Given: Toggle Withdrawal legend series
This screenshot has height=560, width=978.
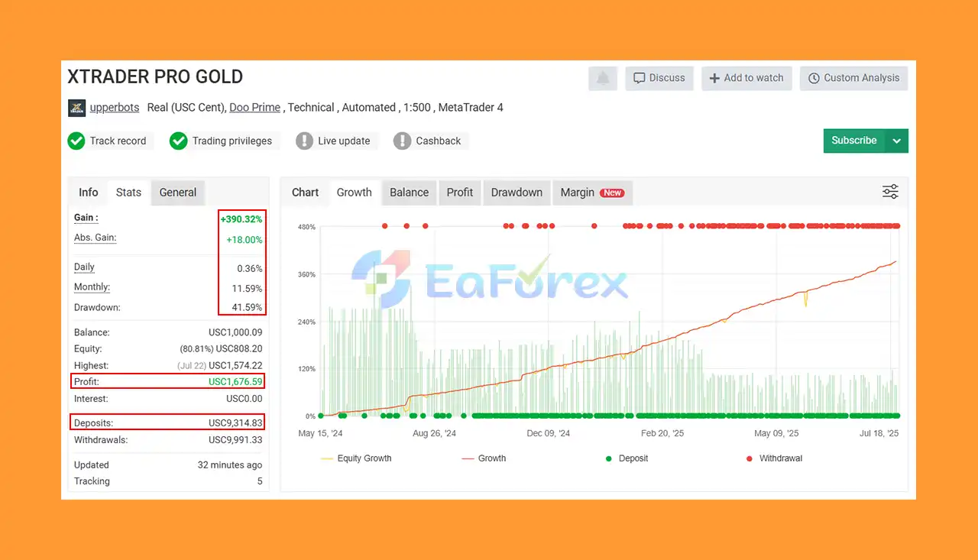Looking at the screenshot, I should coord(774,458).
